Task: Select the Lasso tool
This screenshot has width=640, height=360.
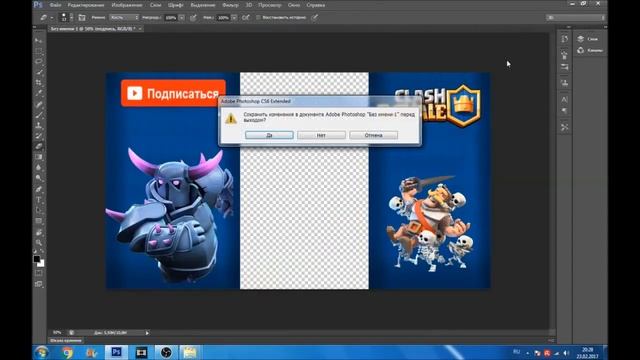Action: pyautogui.click(x=38, y=62)
